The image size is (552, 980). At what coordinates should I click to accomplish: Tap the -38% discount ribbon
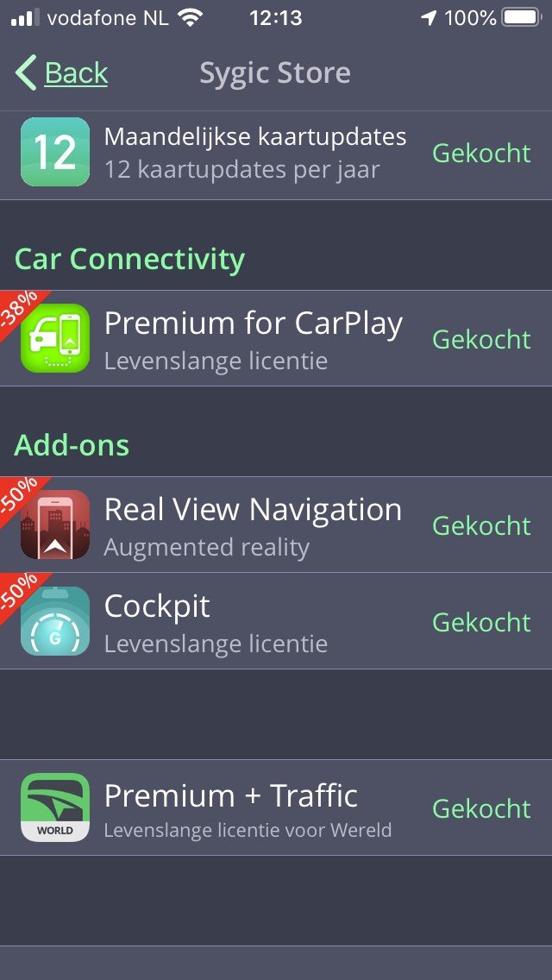pos(19,309)
